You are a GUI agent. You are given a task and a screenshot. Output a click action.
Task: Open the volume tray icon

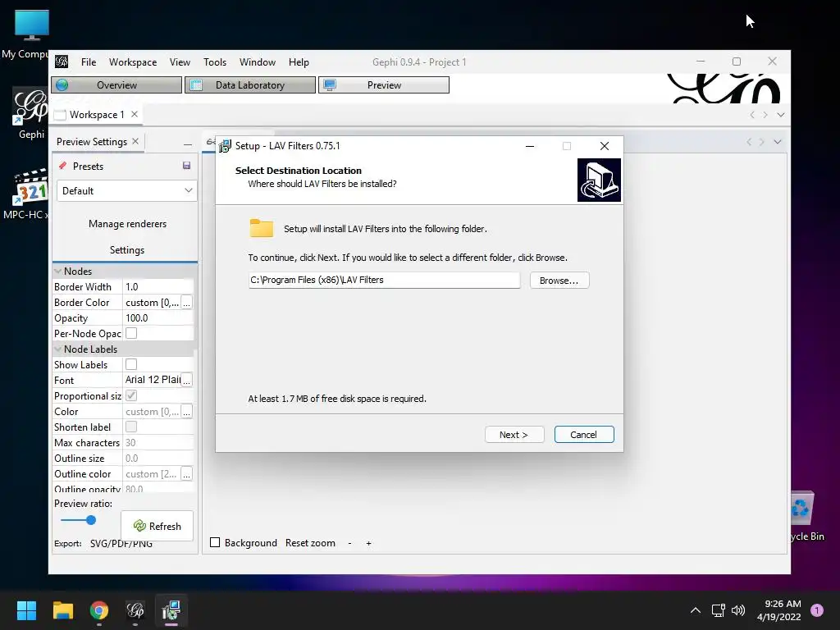point(738,610)
